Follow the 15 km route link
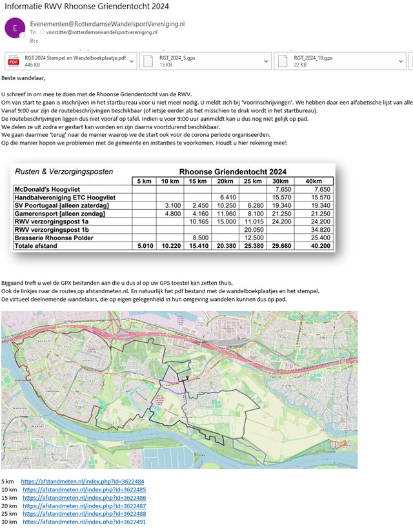 (84, 498)
